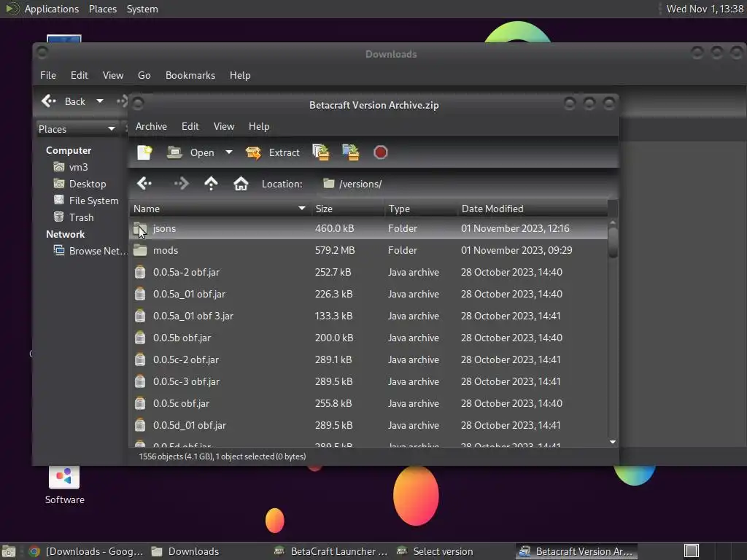This screenshot has width=747, height=560.
Task: Open File menu in Downloads window
Action: pos(47,75)
